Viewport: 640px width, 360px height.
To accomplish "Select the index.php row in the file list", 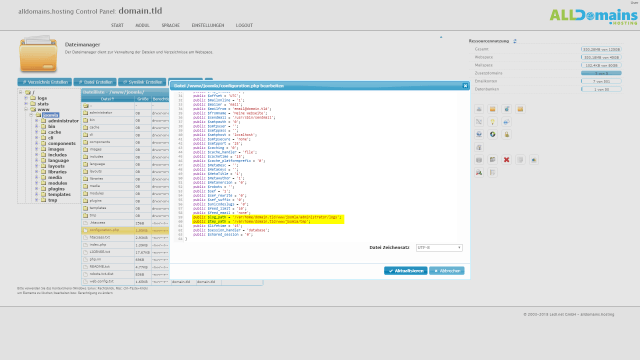I will tap(125, 245).
